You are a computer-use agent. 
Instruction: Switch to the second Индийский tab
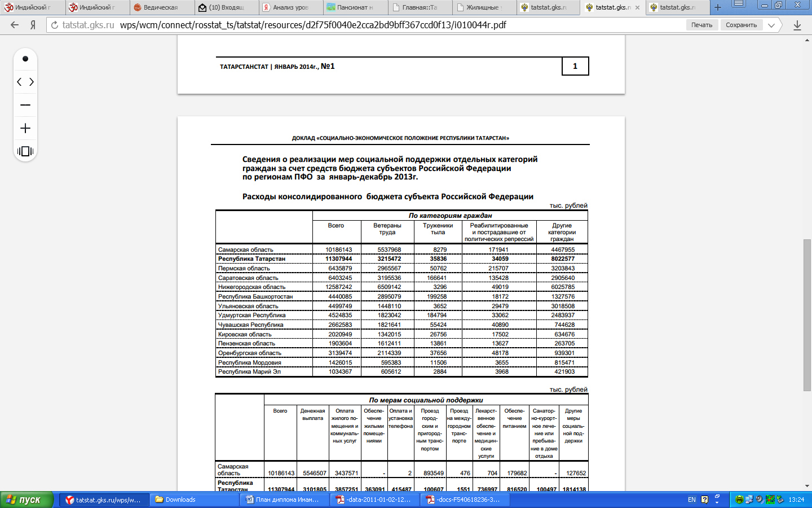coord(97,7)
